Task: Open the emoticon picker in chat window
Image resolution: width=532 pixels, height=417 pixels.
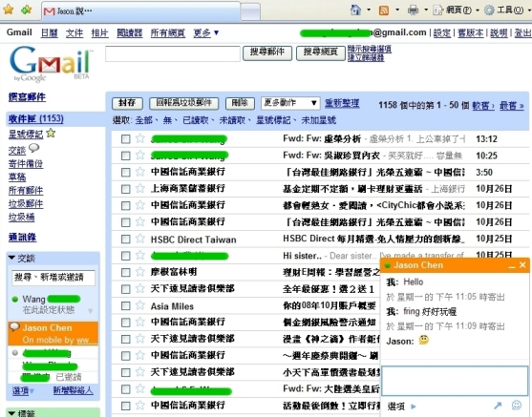Action: coord(517,405)
